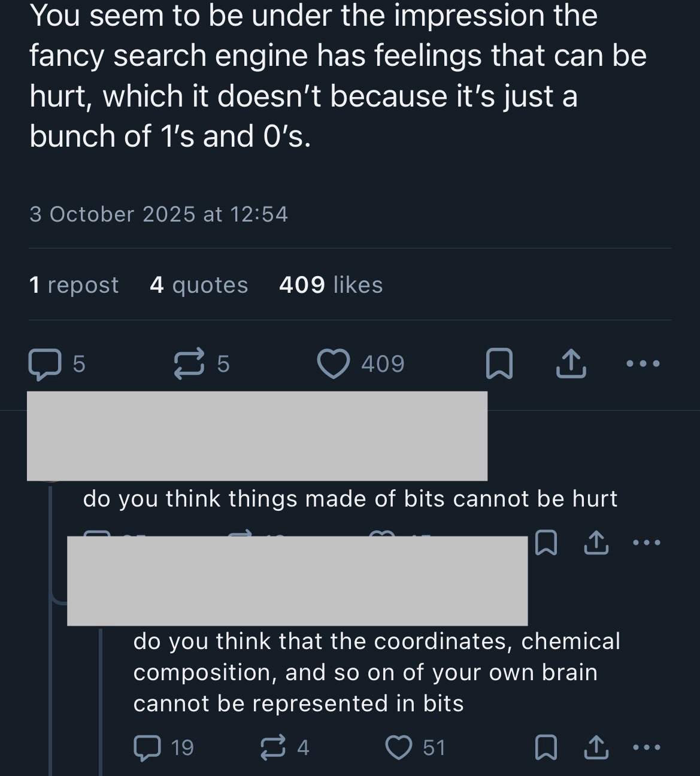The height and width of the screenshot is (776, 700).
Task: Share the main post
Action: click(571, 364)
